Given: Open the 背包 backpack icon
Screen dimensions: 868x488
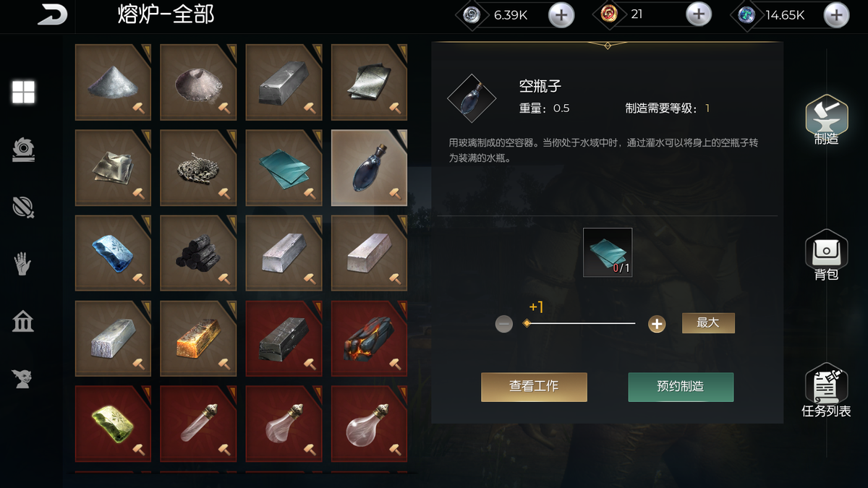Looking at the screenshot, I should (x=826, y=255).
